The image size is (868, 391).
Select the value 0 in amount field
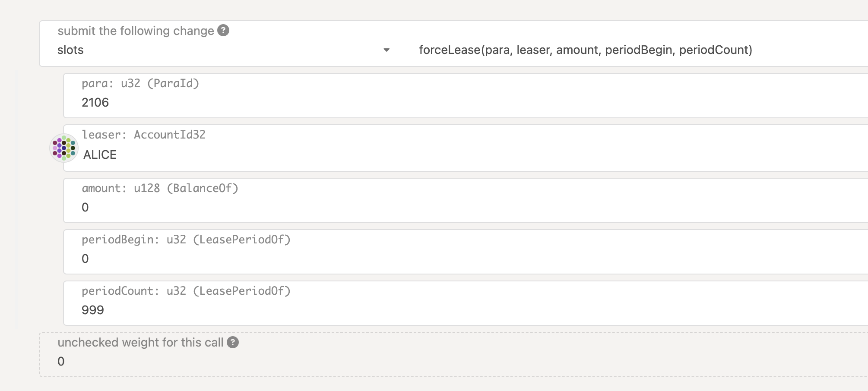pos(85,207)
